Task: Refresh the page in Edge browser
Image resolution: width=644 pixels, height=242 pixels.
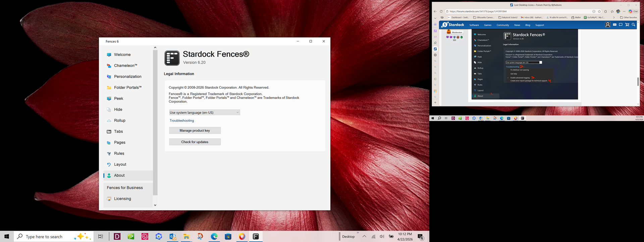Action: pyautogui.click(x=441, y=11)
